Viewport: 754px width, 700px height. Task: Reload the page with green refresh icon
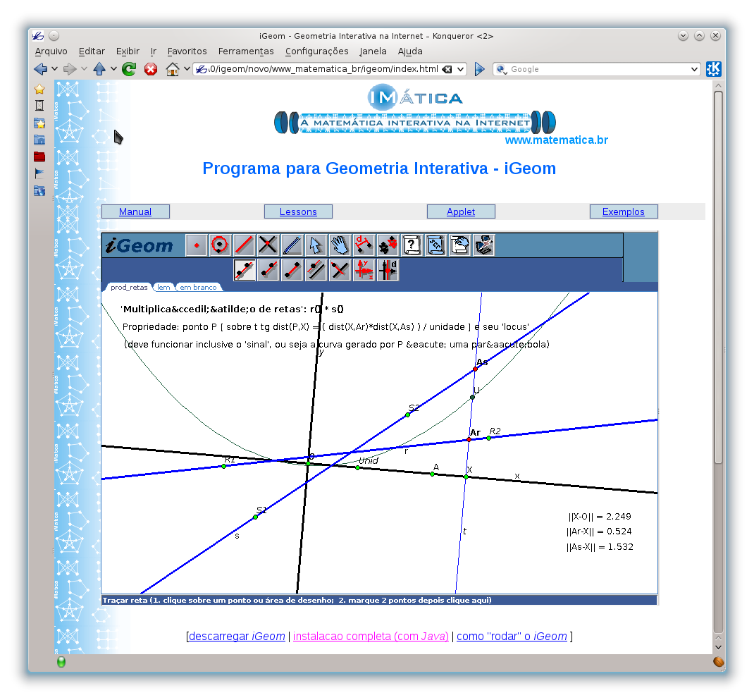click(x=129, y=69)
